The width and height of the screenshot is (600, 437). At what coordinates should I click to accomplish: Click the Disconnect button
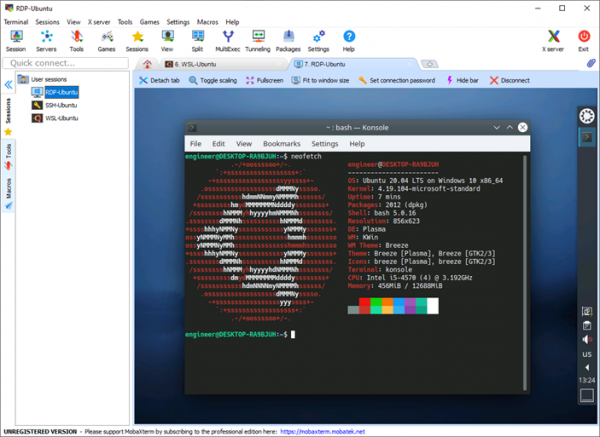pos(510,80)
